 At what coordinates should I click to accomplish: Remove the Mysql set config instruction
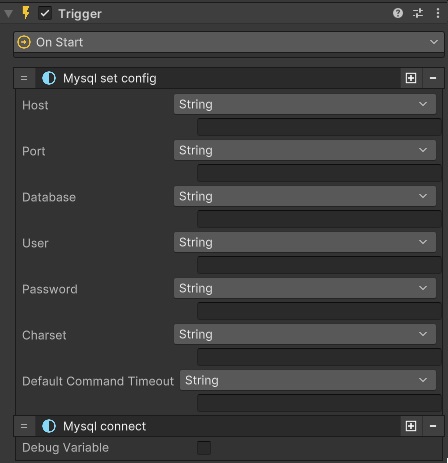(x=433, y=78)
